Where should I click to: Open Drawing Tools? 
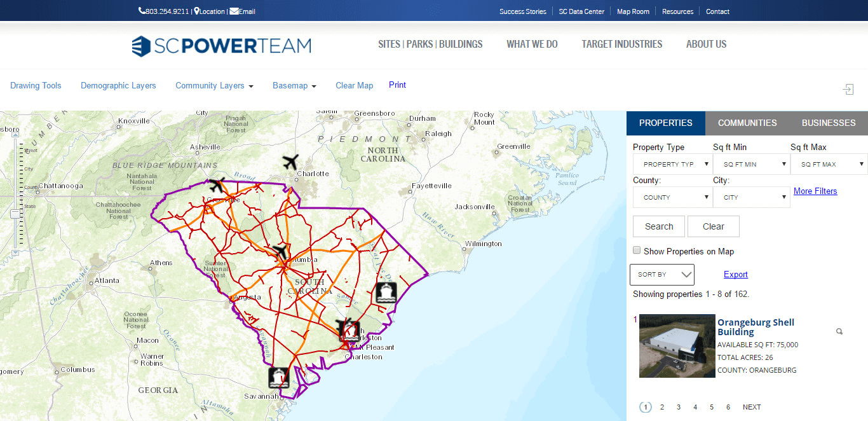[x=36, y=86]
